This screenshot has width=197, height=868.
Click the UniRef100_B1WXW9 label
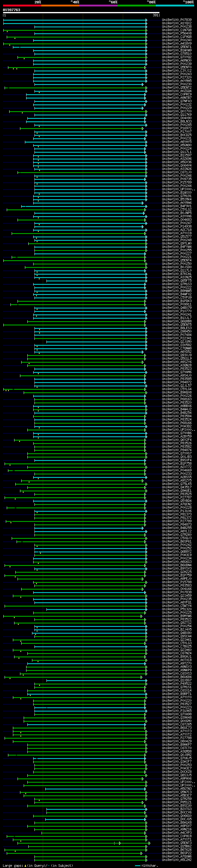tap(177, 50)
